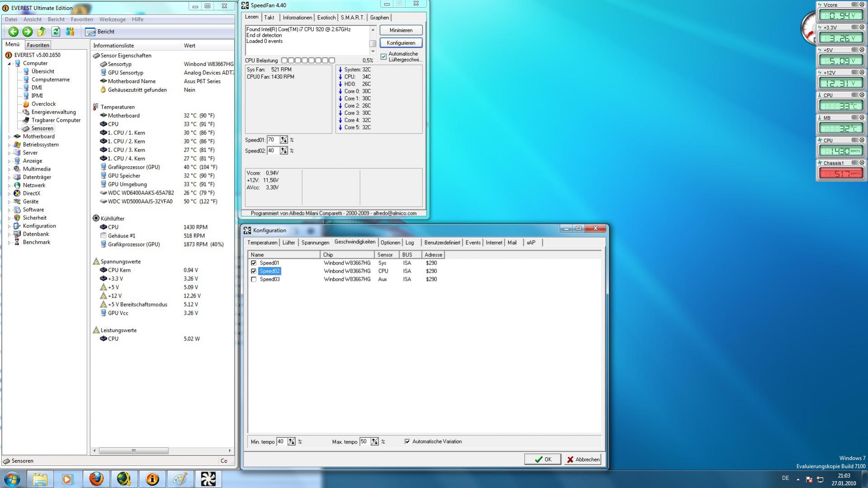
Task: Expand the Betriebssystem tree node
Action: click(9, 145)
